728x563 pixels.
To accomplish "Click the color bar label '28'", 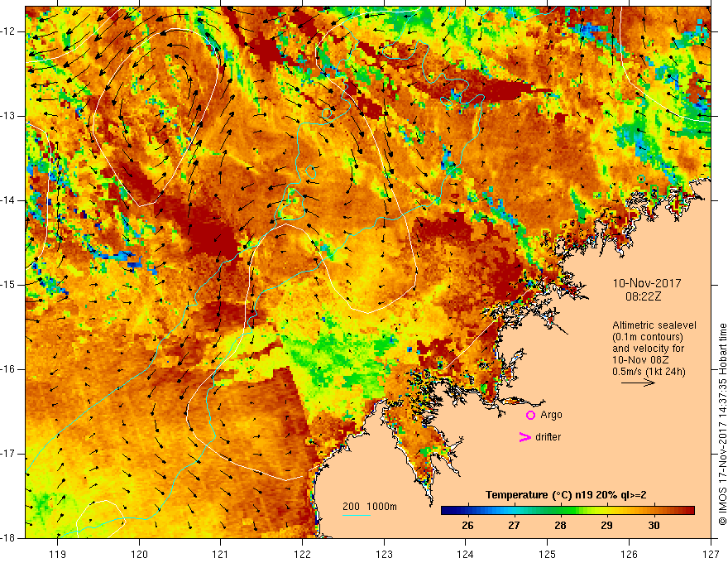I will (560, 526).
